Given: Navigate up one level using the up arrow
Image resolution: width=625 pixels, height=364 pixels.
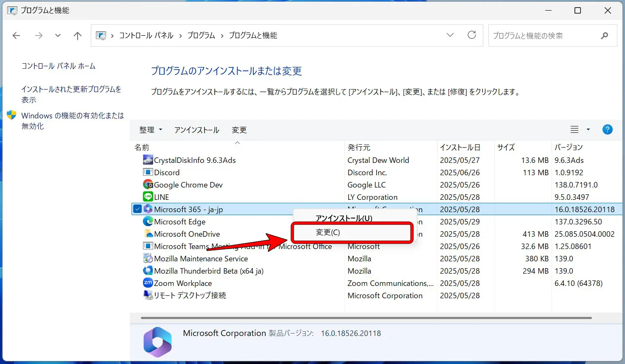Looking at the screenshot, I should pos(77,35).
